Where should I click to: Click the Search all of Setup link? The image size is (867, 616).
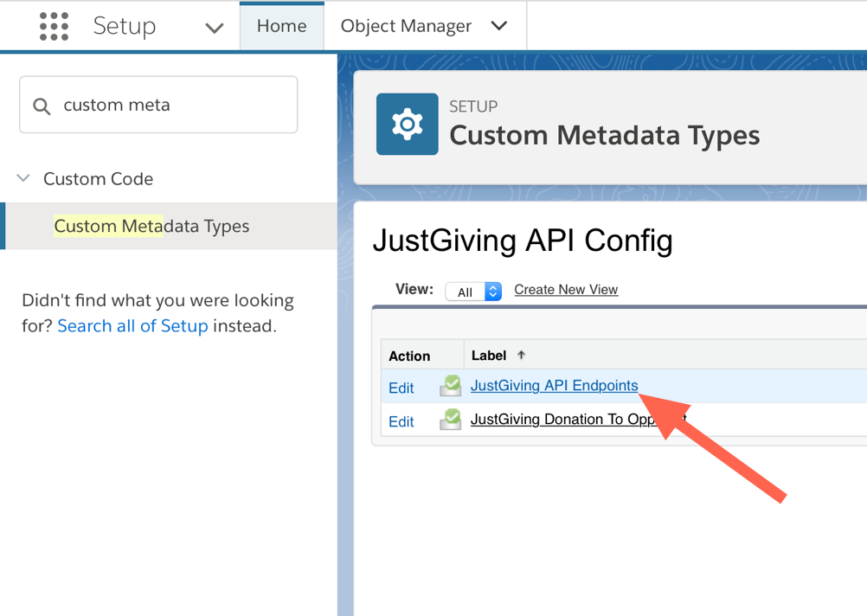[x=132, y=325]
